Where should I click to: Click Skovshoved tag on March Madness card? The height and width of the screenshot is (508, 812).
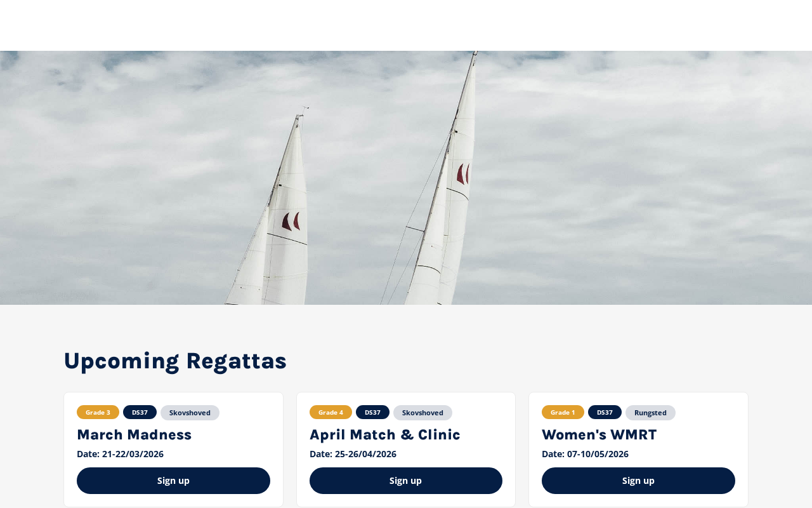[x=190, y=413]
